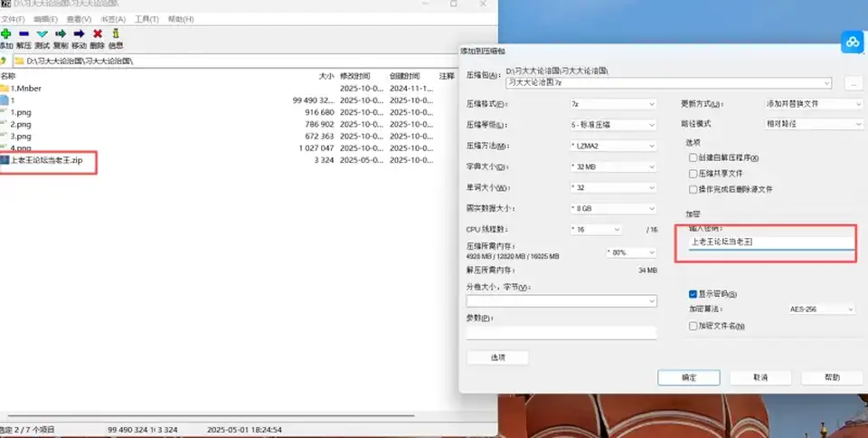Enable 压缩共享文件 checkbox
Viewport: 868px width, 438px height.
(x=693, y=174)
